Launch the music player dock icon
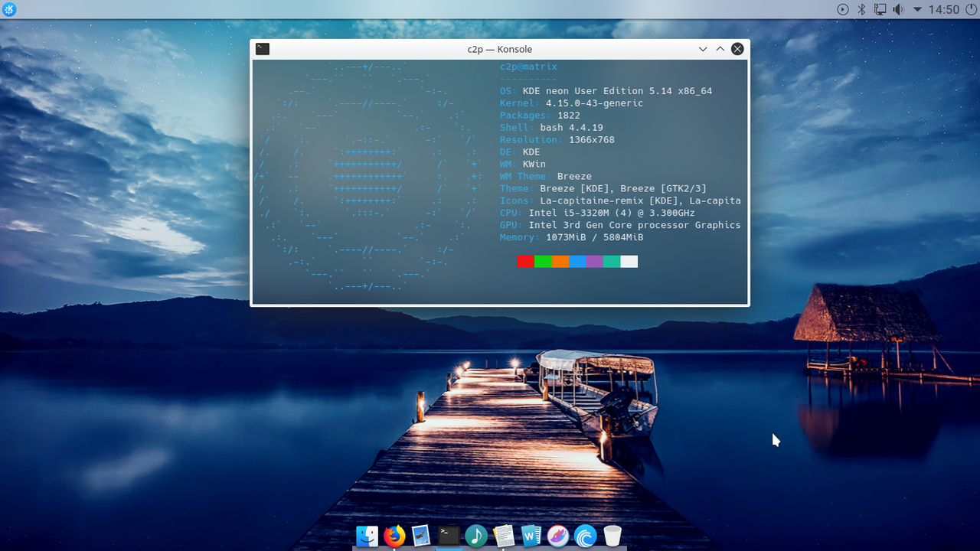980x551 pixels. (x=476, y=536)
